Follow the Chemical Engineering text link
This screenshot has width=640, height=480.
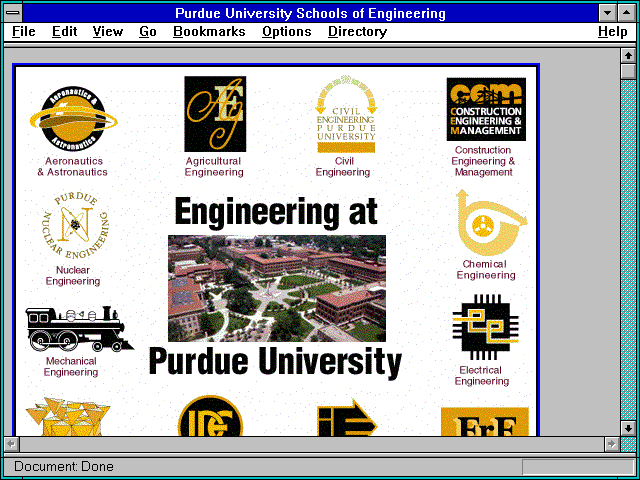click(486, 269)
